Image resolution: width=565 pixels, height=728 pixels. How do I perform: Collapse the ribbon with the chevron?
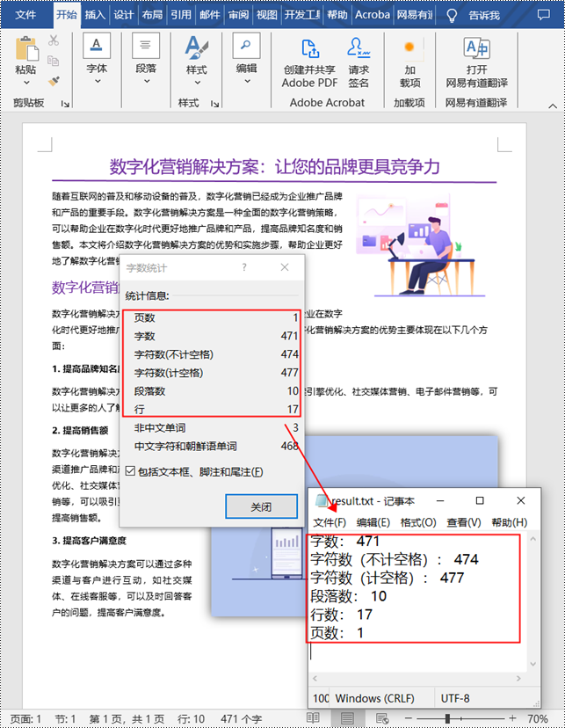tap(553, 106)
